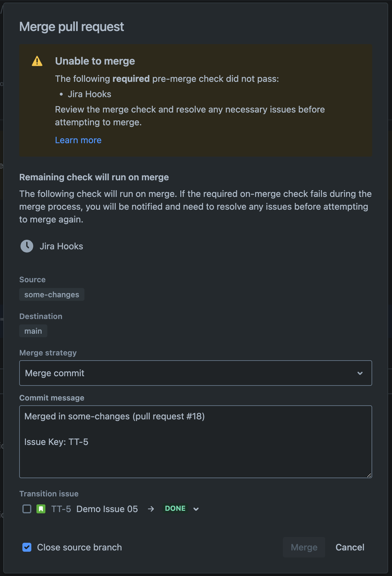Click the Merge button
The width and height of the screenshot is (392, 576).
tap(304, 547)
